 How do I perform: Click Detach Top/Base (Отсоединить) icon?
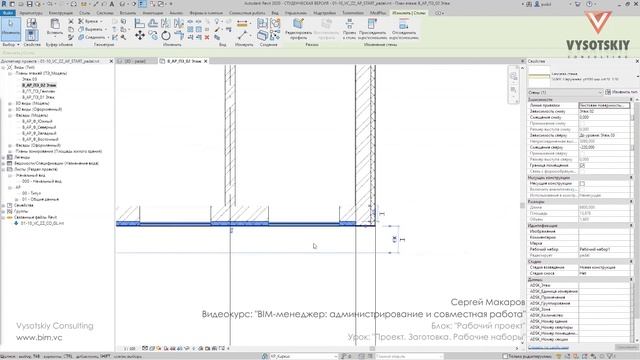tap(403, 24)
